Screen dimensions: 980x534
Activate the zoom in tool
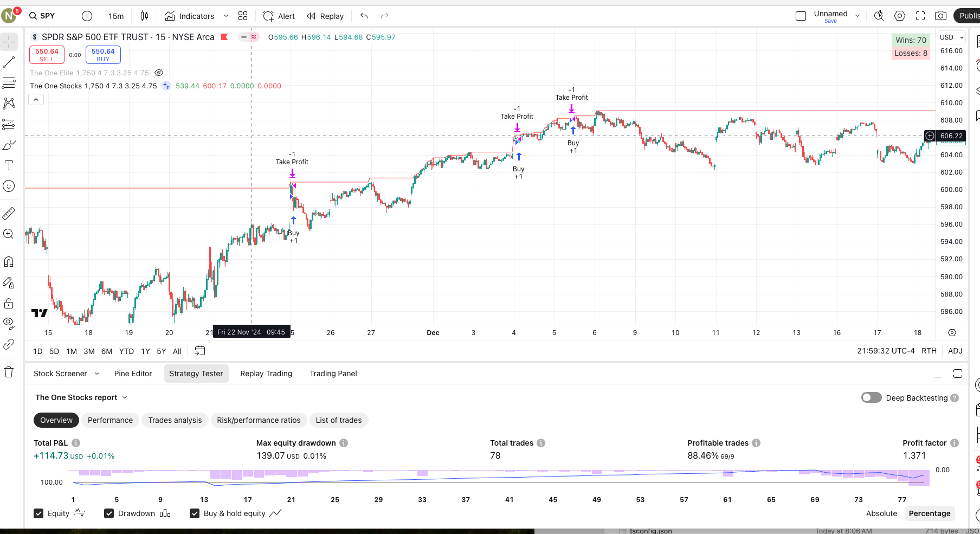tap(9, 234)
